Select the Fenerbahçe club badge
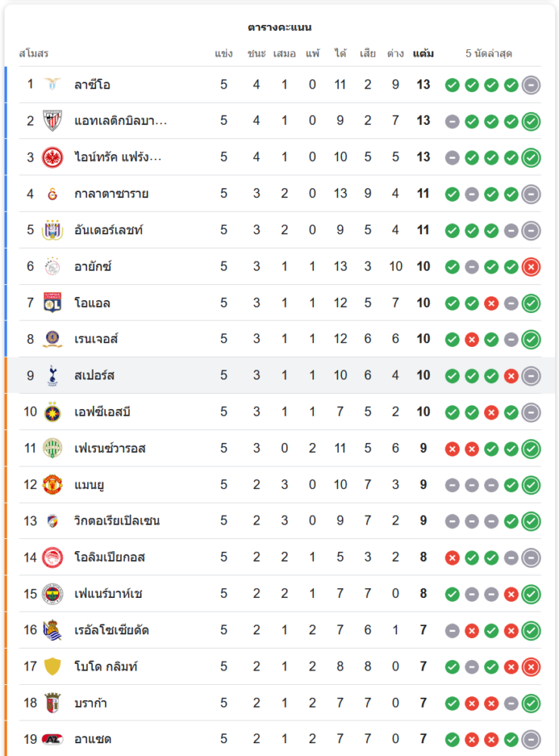559x756 pixels. [x=53, y=593]
